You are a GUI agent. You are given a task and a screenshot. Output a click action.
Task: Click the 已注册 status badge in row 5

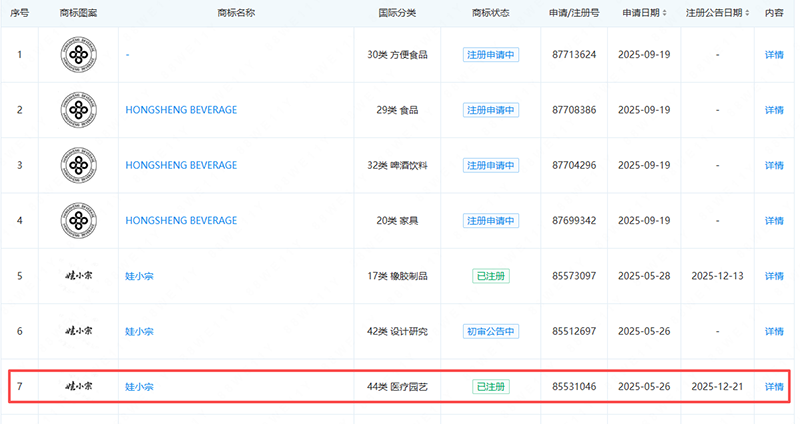click(x=490, y=276)
